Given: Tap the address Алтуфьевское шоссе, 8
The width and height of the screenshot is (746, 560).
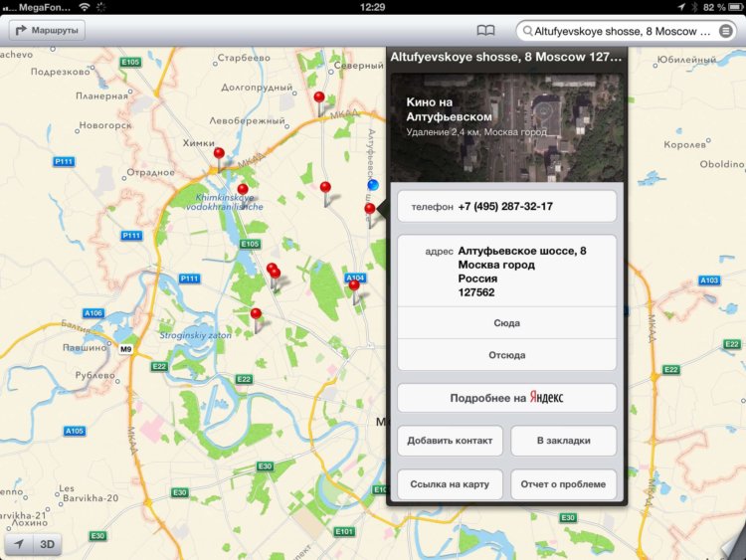Looking at the screenshot, I should point(506,272).
